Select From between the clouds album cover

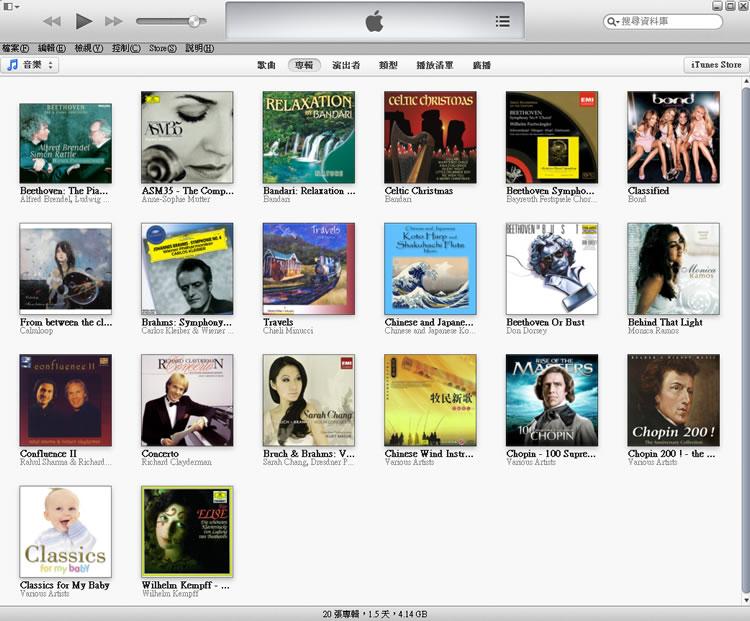pyautogui.click(x=66, y=269)
